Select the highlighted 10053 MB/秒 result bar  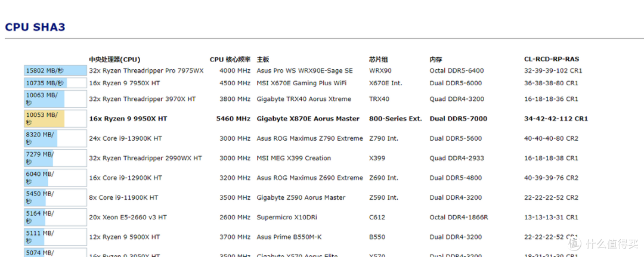55,119
